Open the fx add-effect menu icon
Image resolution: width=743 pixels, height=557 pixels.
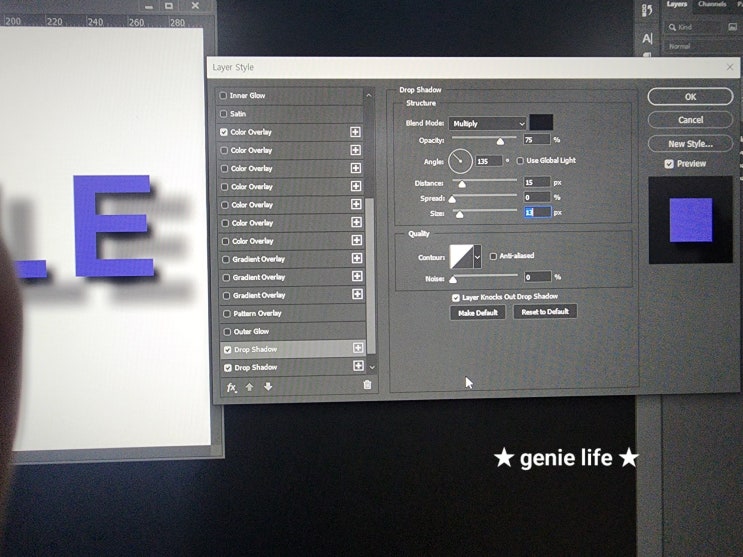231,387
